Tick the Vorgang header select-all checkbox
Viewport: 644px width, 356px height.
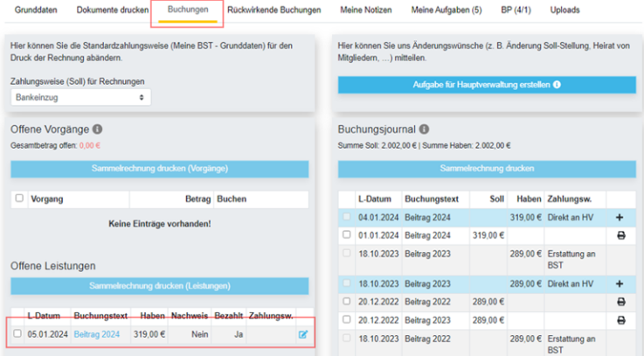coord(19,199)
